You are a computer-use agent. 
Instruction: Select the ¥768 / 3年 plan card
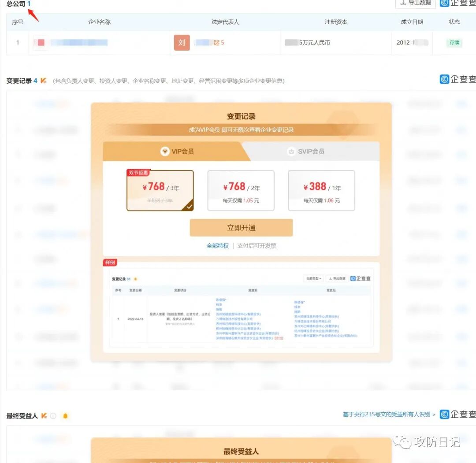pos(160,191)
